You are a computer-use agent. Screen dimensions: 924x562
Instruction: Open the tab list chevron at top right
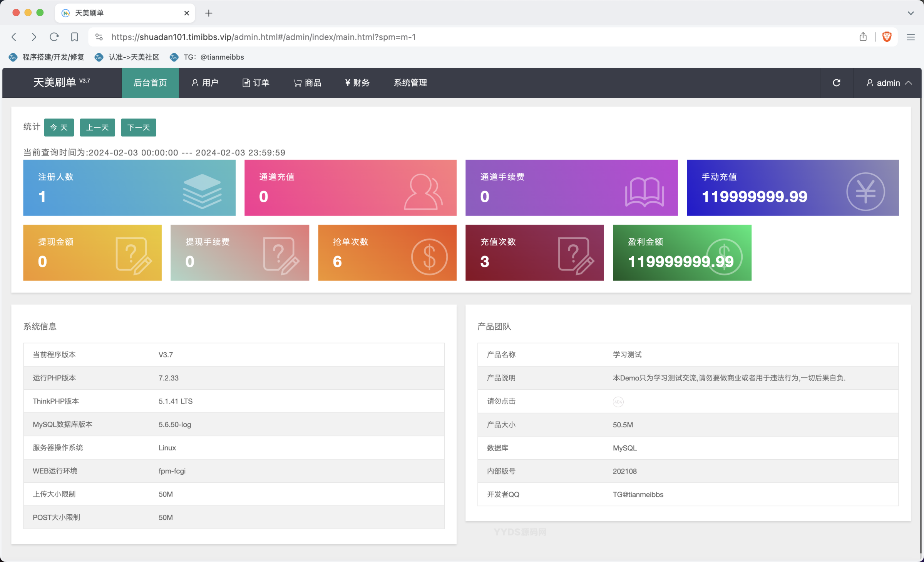[911, 13]
